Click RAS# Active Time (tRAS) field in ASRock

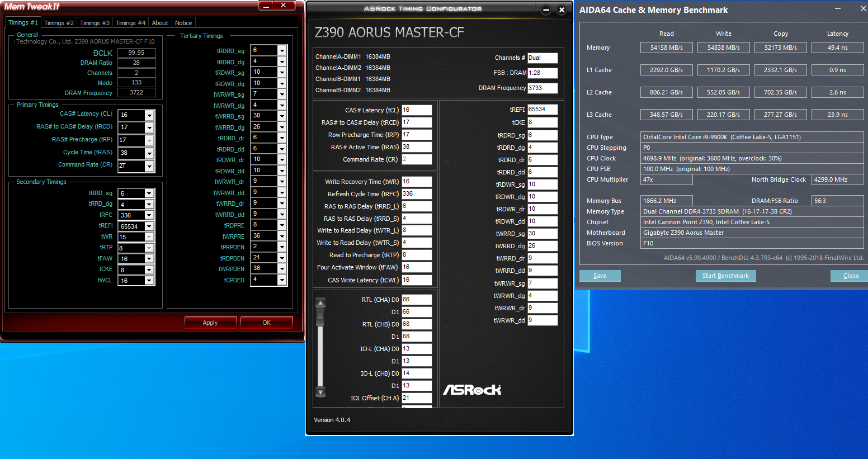(x=417, y=147)
